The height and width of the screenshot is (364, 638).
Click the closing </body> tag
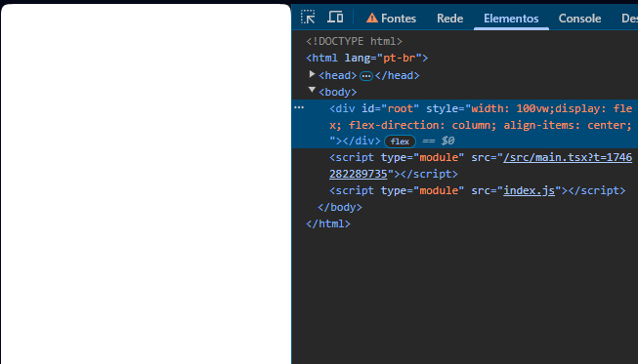click(x=340, y=207)
